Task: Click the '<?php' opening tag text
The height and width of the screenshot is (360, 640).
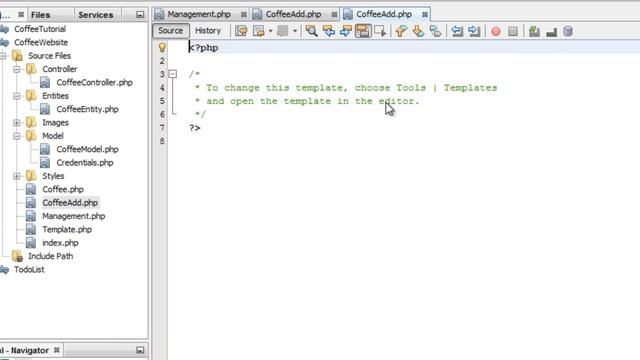Action: point(203,48)
